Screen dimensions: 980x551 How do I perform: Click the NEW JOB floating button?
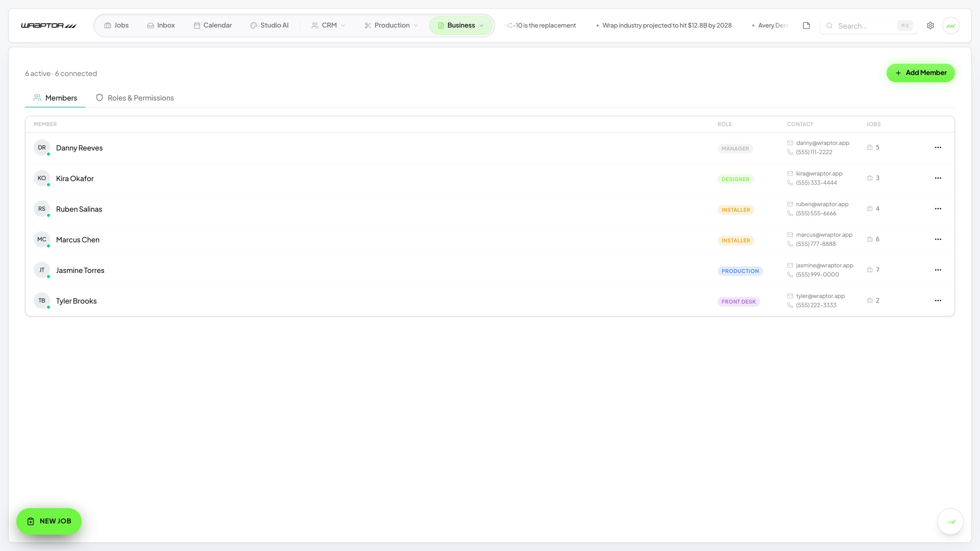(49, 521)
